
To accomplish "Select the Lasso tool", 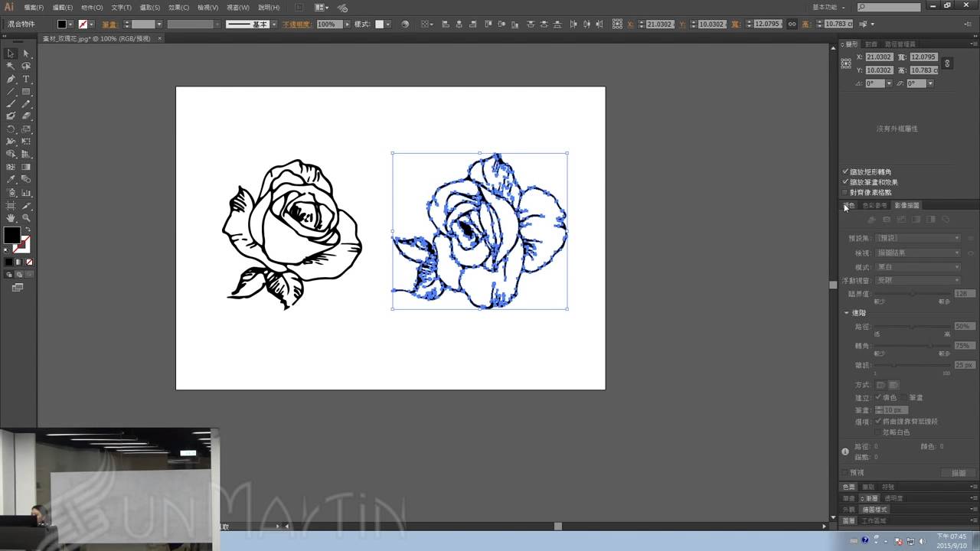I will pyautogui.click(x=26, y=67).
